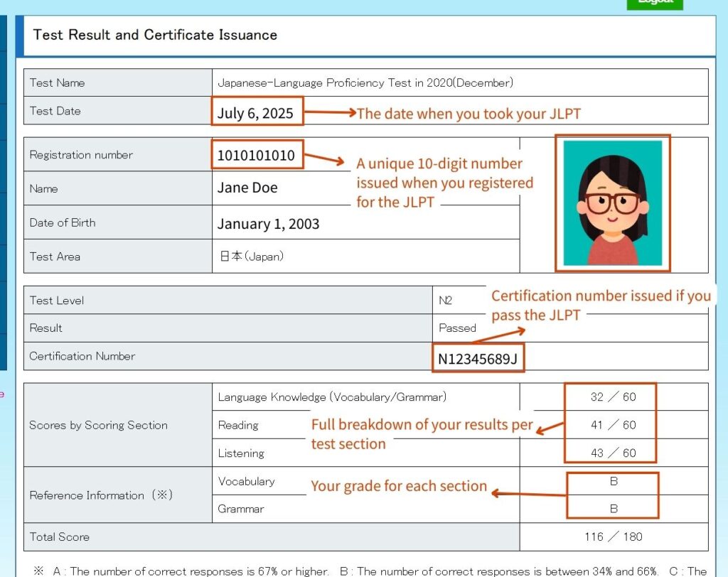Image resolution: width=728 pixels, height=577 pixels.
Task: Click the registration number 1010101010
Action: (x=256, y=155)
